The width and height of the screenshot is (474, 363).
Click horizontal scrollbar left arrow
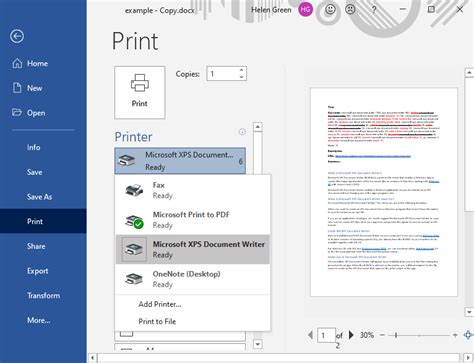click(x=92, y=358)
